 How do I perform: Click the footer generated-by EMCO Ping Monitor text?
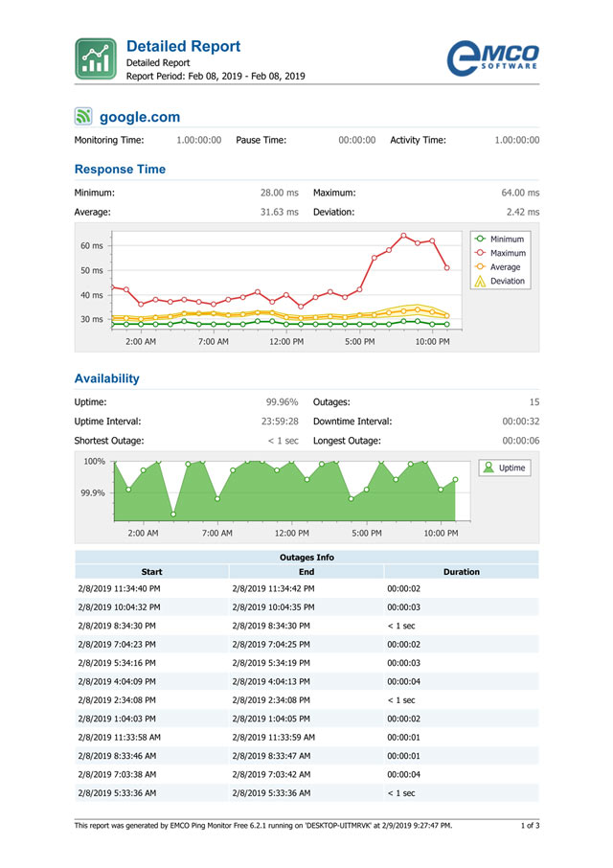coord(263,826)
